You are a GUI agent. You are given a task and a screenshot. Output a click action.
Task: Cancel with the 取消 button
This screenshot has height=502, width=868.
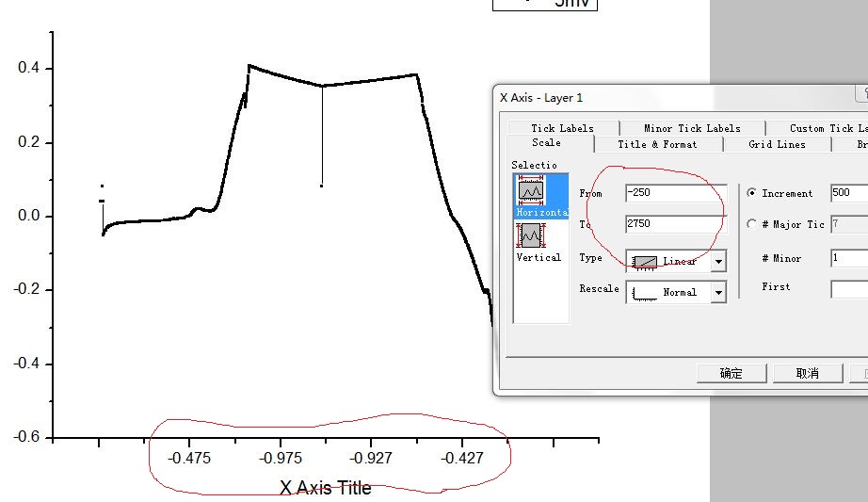click(x=807, y=374)
